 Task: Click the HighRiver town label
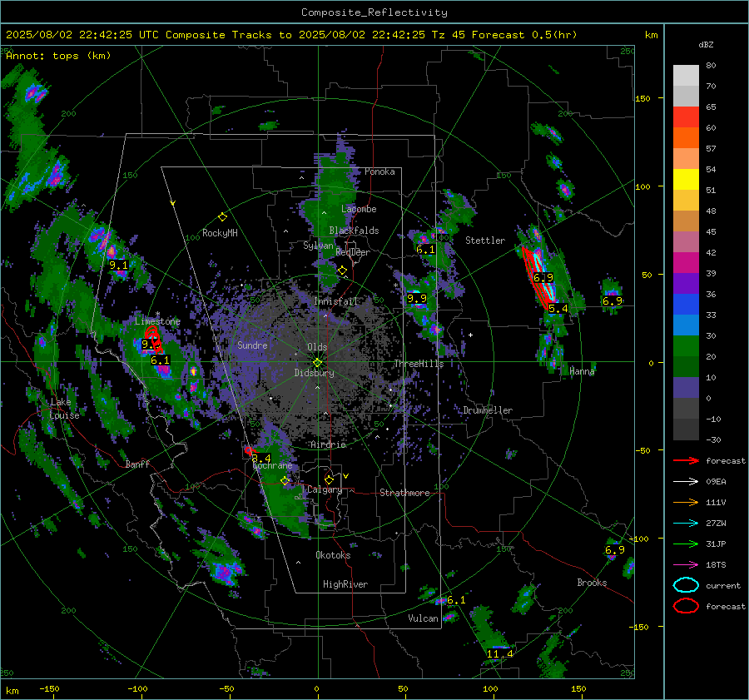(345, 584)
